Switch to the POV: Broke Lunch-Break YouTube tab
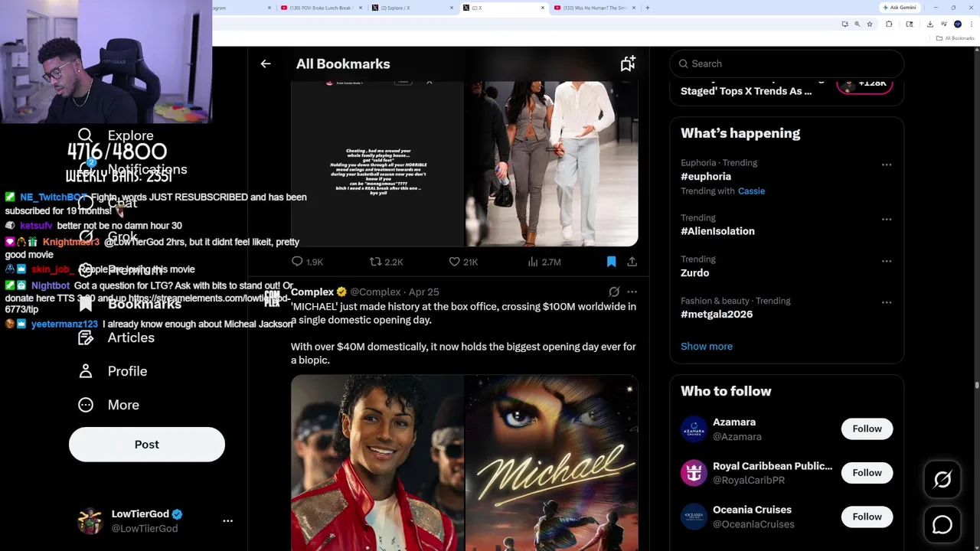 [322, 8]
